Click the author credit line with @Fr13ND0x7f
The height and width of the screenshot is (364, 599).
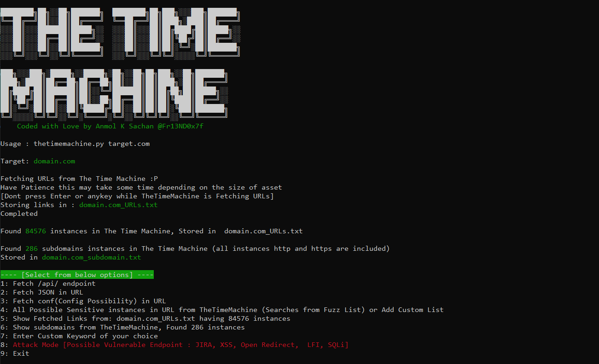110,126
